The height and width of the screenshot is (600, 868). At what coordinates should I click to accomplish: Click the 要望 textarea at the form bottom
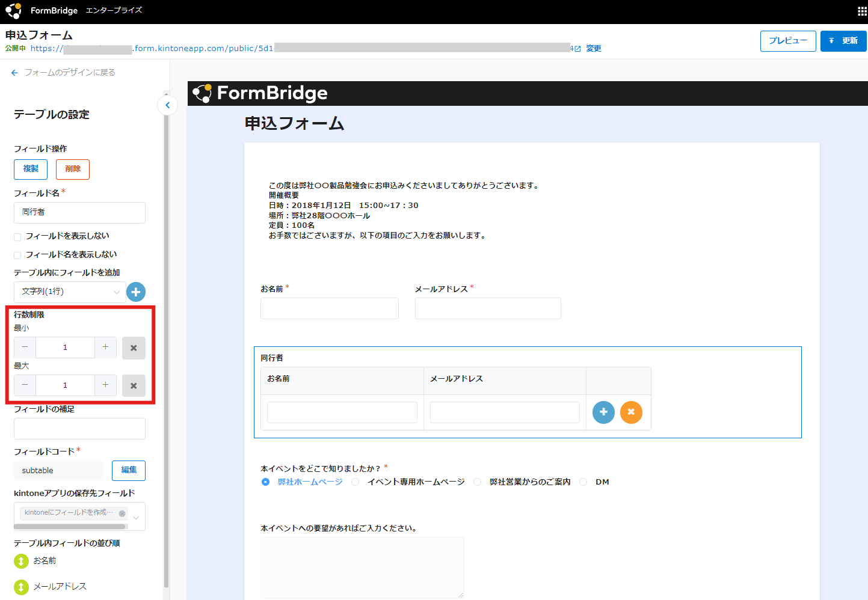(362, 568)
